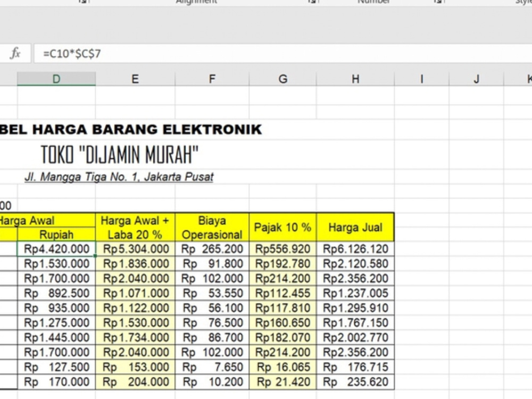Select cell with value Rp556.920

pyautogui.click(x=282, y=249)
